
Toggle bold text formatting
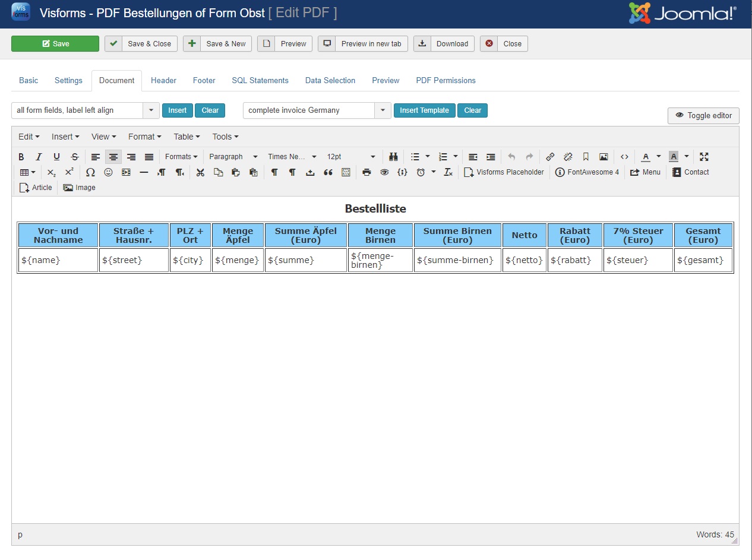[21, 157]
